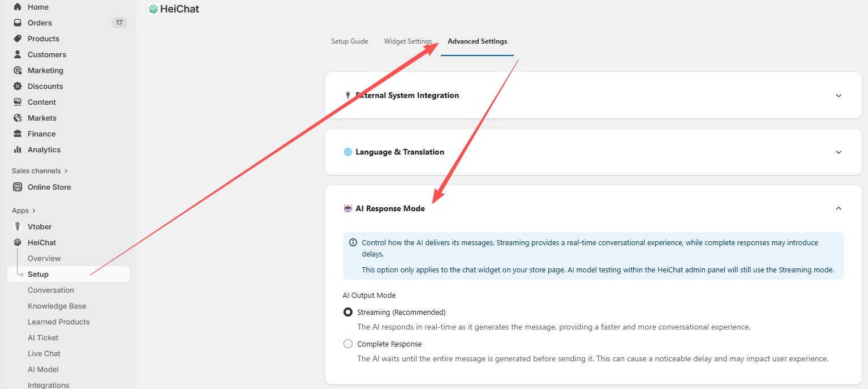Select the Customers person icon
The height and width of the screenshot is (389, 868).
coord(18,54)
